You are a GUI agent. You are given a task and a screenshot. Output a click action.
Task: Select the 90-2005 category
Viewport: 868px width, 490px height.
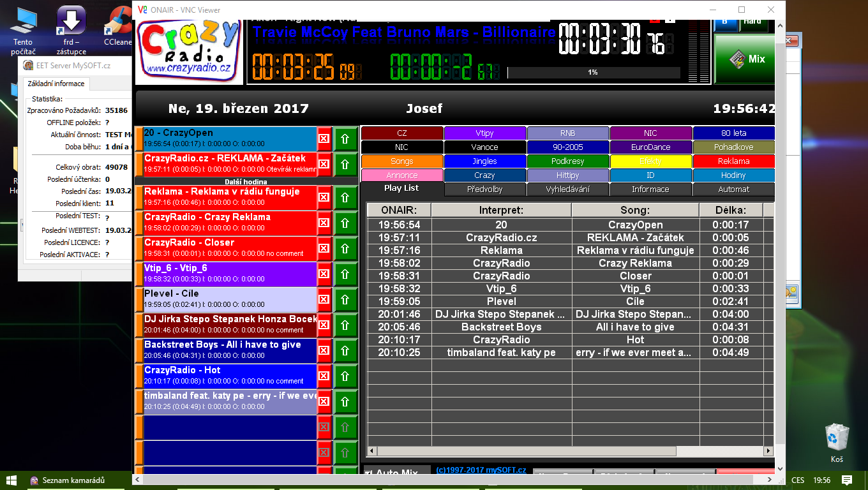tap(568, 147)
